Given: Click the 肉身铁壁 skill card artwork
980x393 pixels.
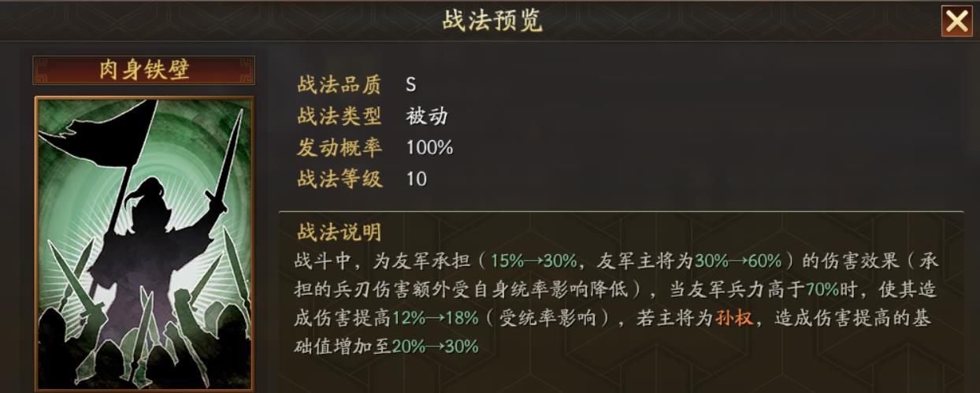Looking at the screenshot, I should [144, 243].
